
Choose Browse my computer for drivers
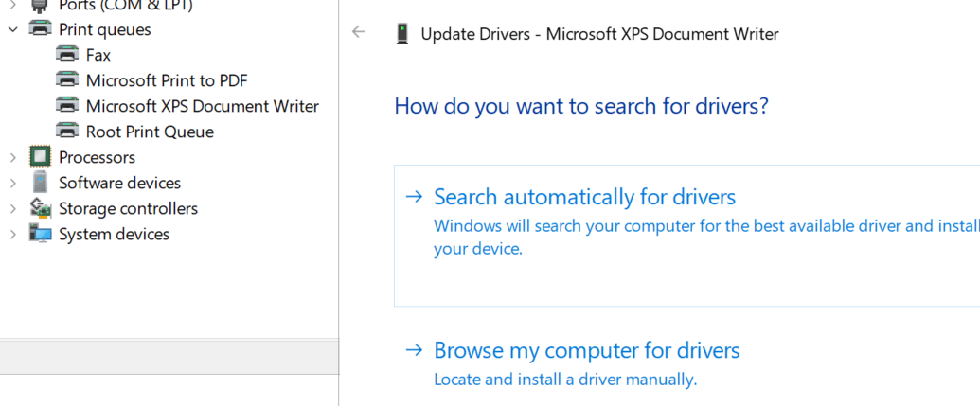point(586,350)
